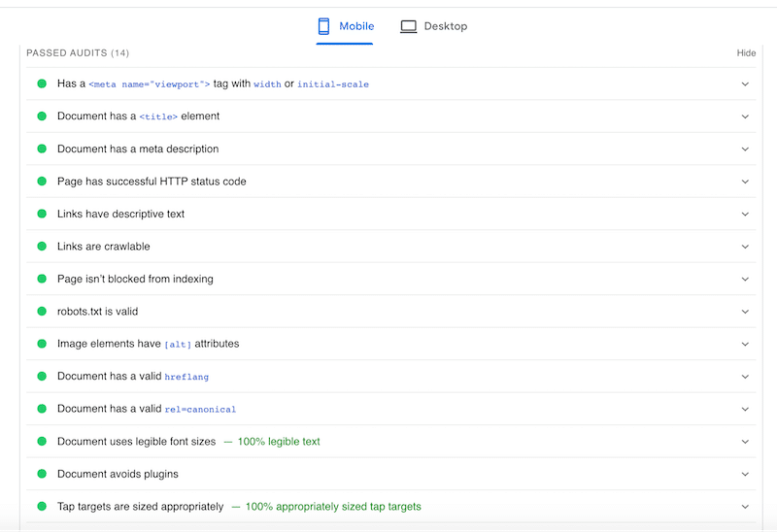Viewport: 777px width, 532px height.
Task: Select the Links have descriptive text row
Action: point(391,214)
